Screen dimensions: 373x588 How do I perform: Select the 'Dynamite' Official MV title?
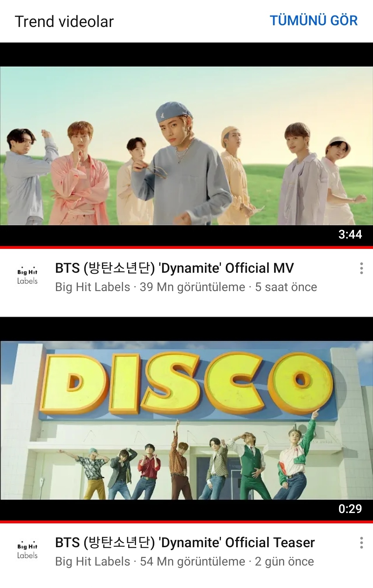tap(175, 268)
